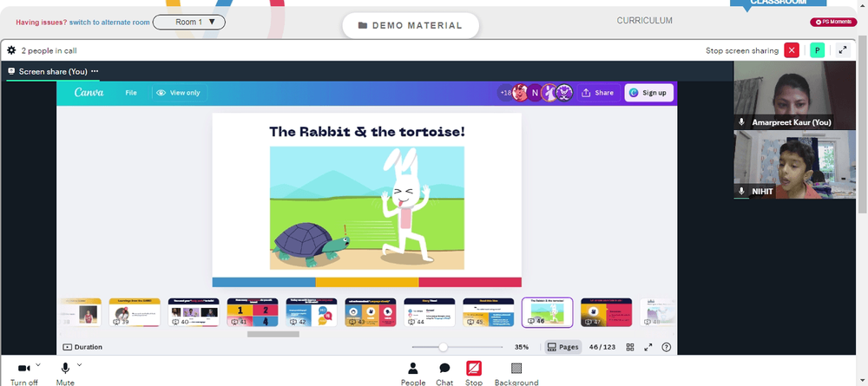Switch to the CURRICULUM tab
The width and height of the screenshot is (868, 386).
coord(644,21)
